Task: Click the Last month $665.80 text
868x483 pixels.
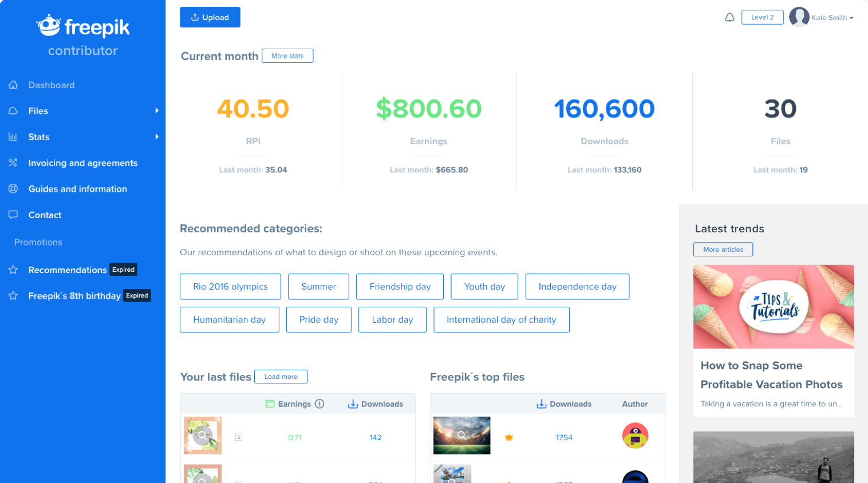Action: [429, 170]
